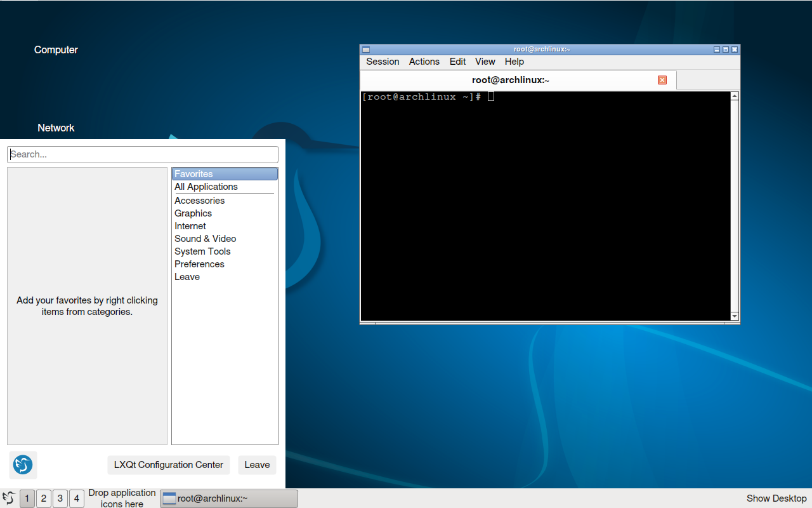Open the Graphics category
The width and height of the screenshot is (812, 508).
(225, 213)
